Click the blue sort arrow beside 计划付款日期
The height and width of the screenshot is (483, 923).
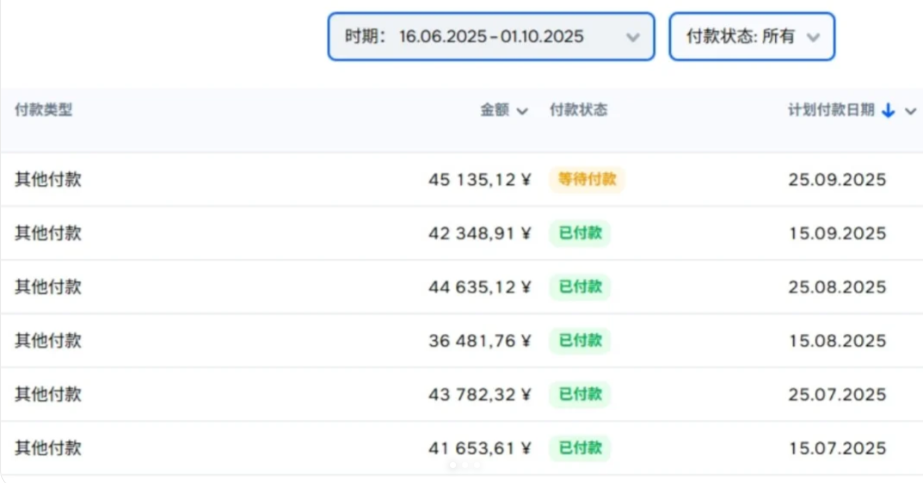[888, 111]
